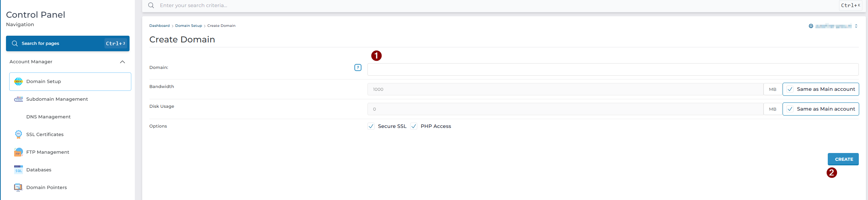Collapse the Account Manager section

[x=122, y=62]
